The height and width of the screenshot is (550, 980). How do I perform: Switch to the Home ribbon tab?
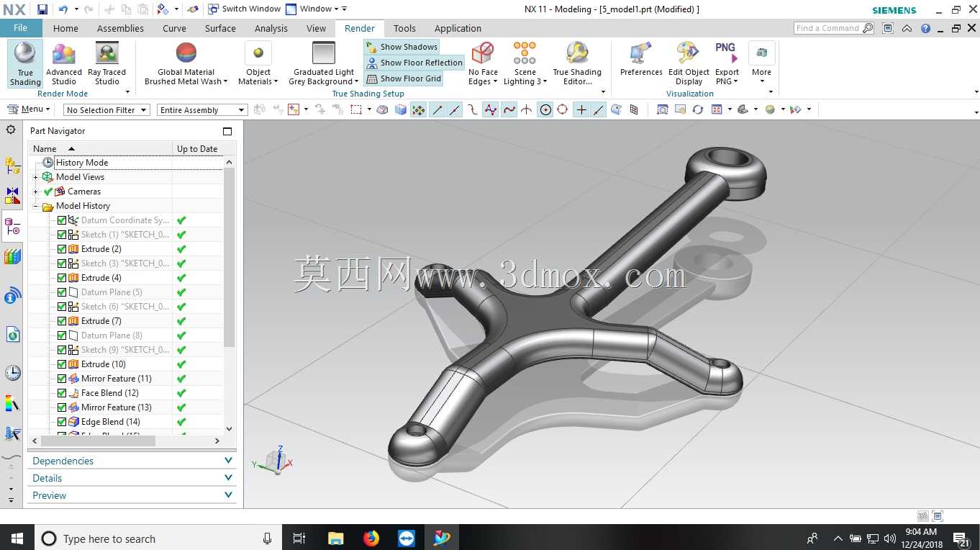65,29
